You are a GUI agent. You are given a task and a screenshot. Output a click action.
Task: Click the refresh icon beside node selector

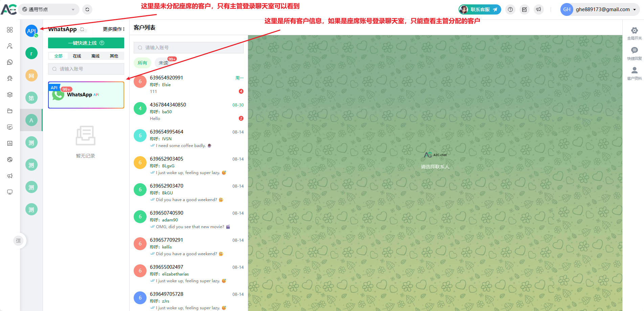point(87,9)
